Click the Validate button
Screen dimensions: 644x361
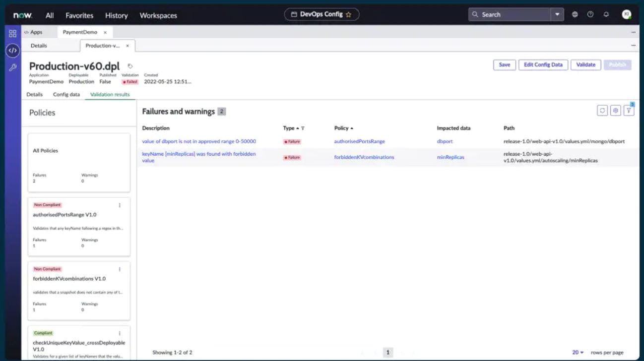click(x=585, y=64)
